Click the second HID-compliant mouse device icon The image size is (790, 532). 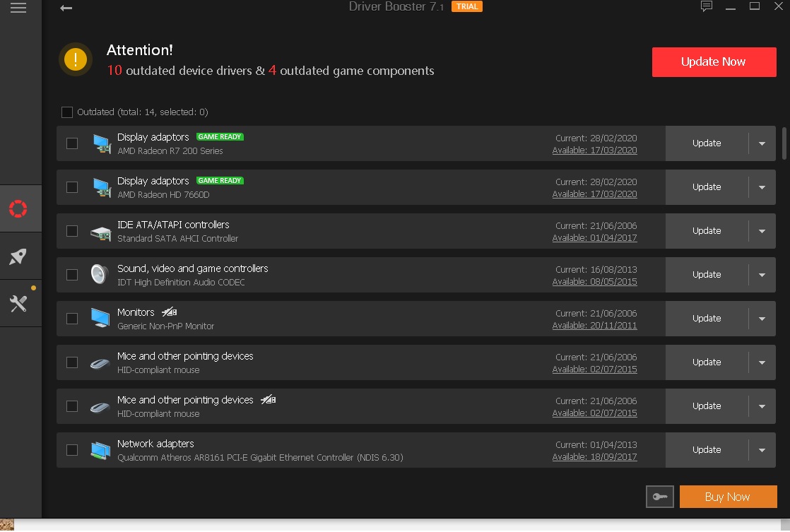point(100,407)
